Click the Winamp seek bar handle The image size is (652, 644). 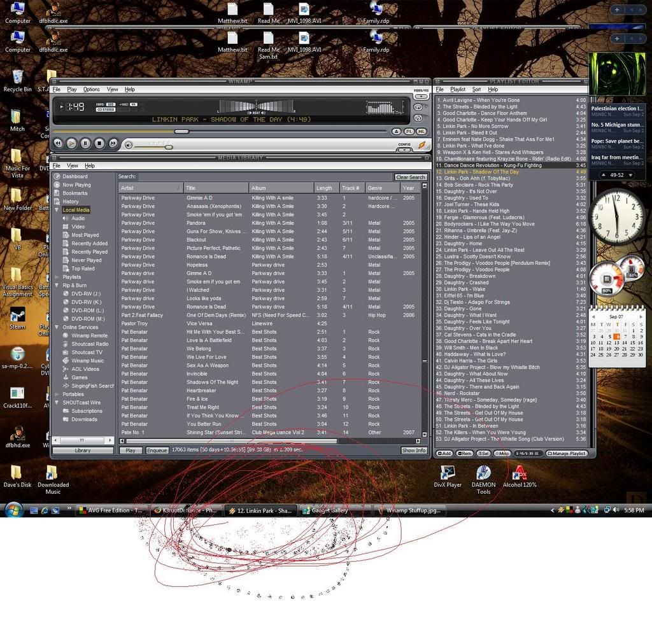pyautogui.click(x=181, y=131)
